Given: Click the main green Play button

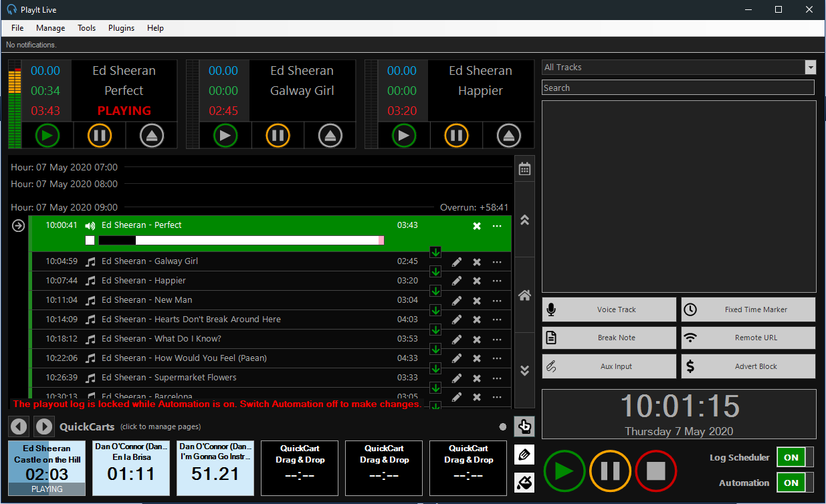Looking at the screenshot, I should pyautogui.click(x=564, y=471).
